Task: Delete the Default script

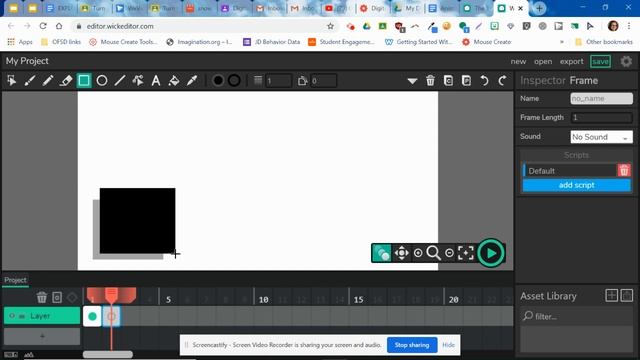Action: click(624, 171)
